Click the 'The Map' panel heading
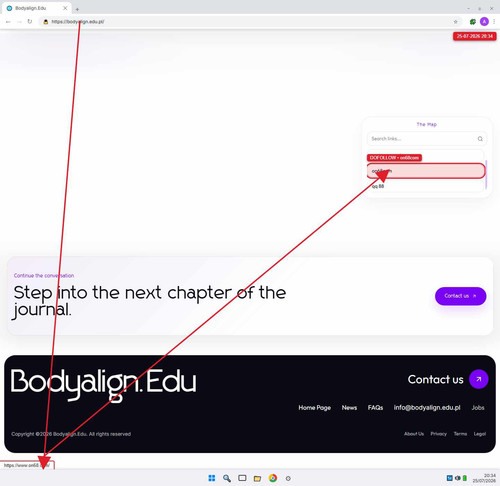This screenshot has height=486, width=500. click(427, 124)
